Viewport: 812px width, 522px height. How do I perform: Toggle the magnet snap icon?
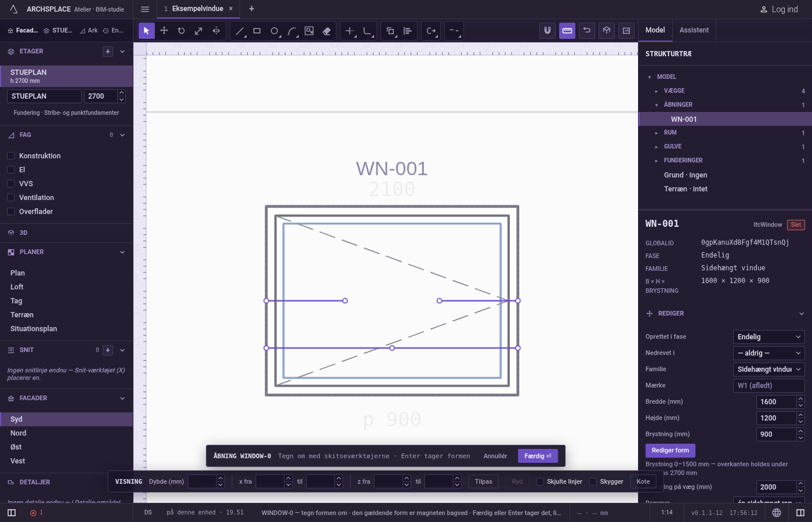tap(548, 31)
